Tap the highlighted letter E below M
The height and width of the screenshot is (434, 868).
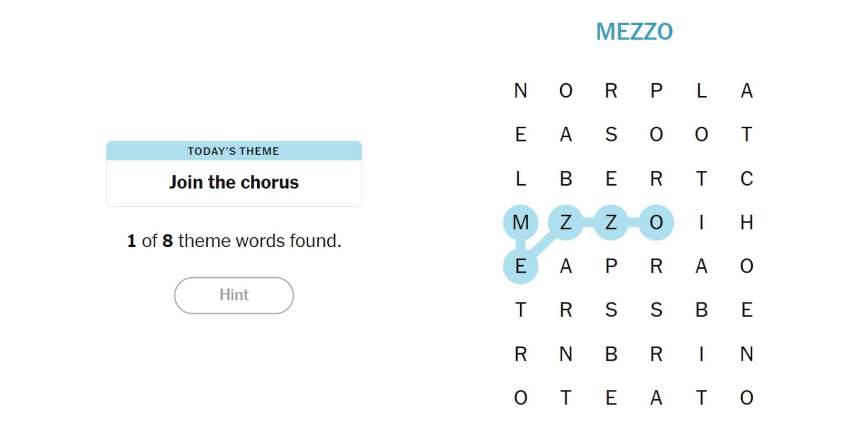[x=520, y=266]
